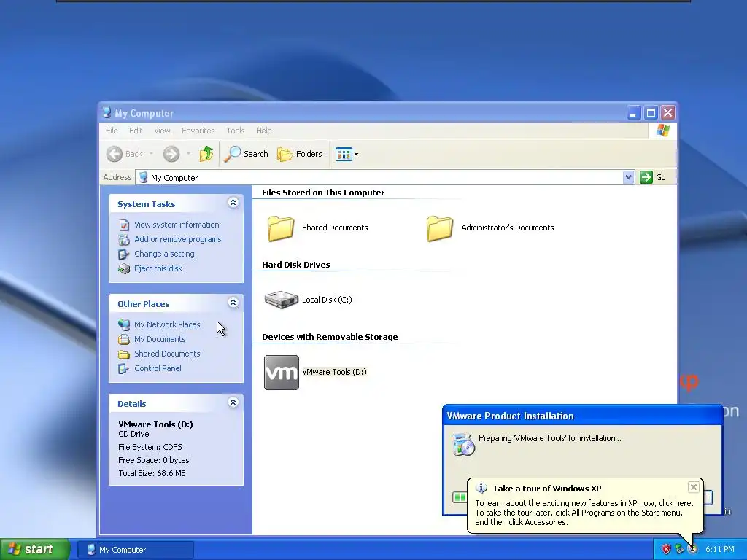Select the VMware Tools (D:) disc icon
Screen dimensions: 747x560
pyautogui.click(x=282, y=373)
